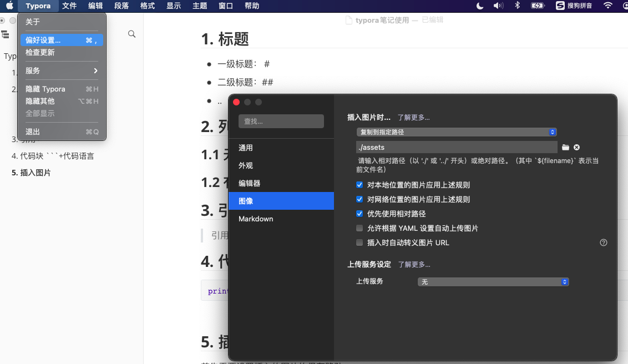Open help question mark for URL escaping
The height and width of the screenshot is (364, 628).
(604, 242)
